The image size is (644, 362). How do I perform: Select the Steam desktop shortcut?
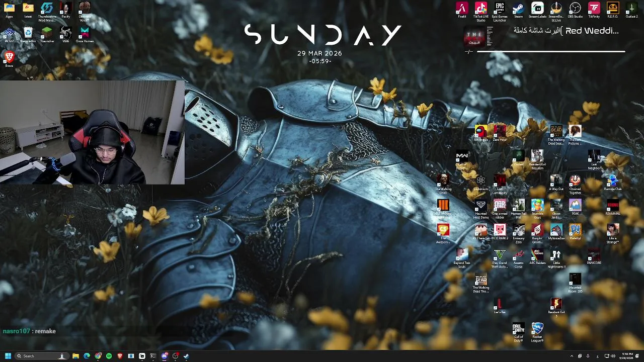(x=518, y=10)
